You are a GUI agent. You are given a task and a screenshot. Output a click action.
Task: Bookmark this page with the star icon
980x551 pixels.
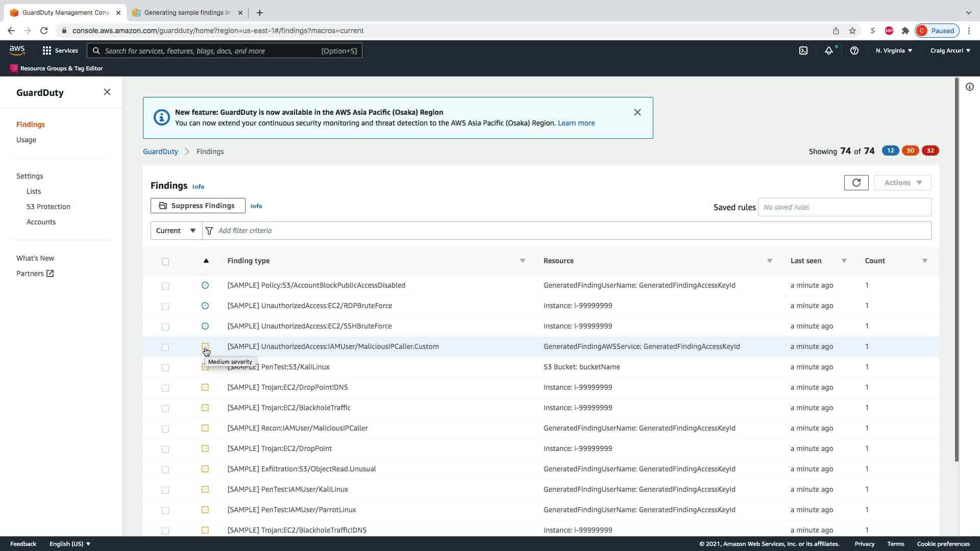click(x=852, y=31)
